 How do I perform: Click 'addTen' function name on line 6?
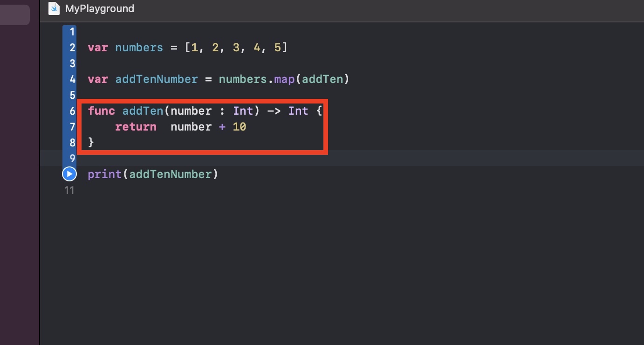click(143, 111)
